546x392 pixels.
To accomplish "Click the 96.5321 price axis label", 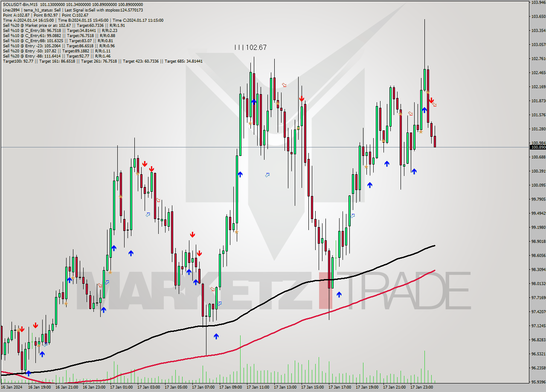I will [538, 354].
